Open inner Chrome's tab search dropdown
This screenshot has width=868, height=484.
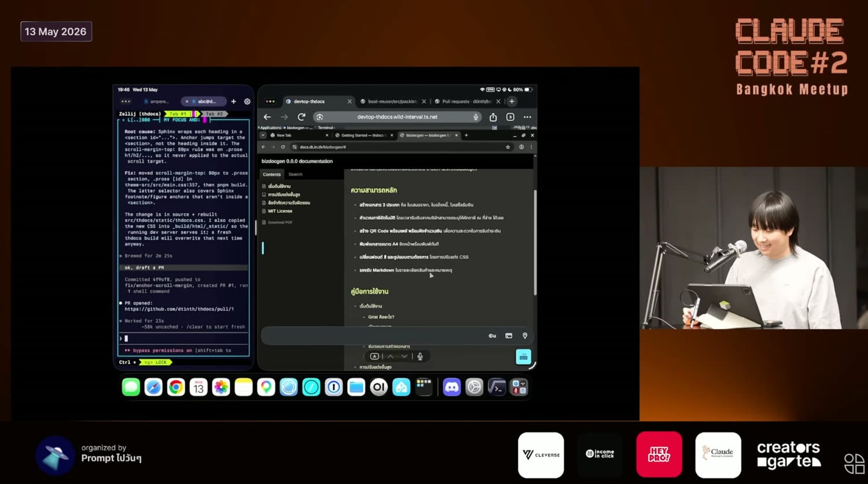pyautogui.click(x=263, y=135)
